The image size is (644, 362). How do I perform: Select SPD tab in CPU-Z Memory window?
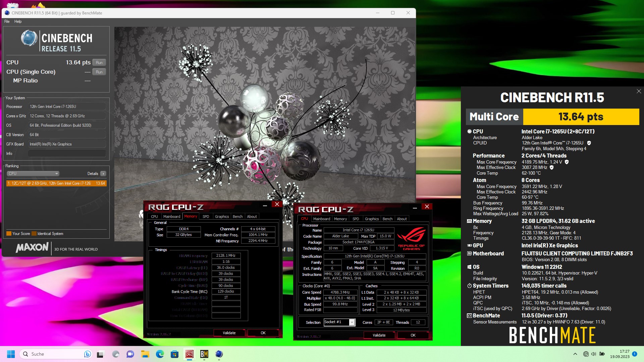click(x=206, y=217)
